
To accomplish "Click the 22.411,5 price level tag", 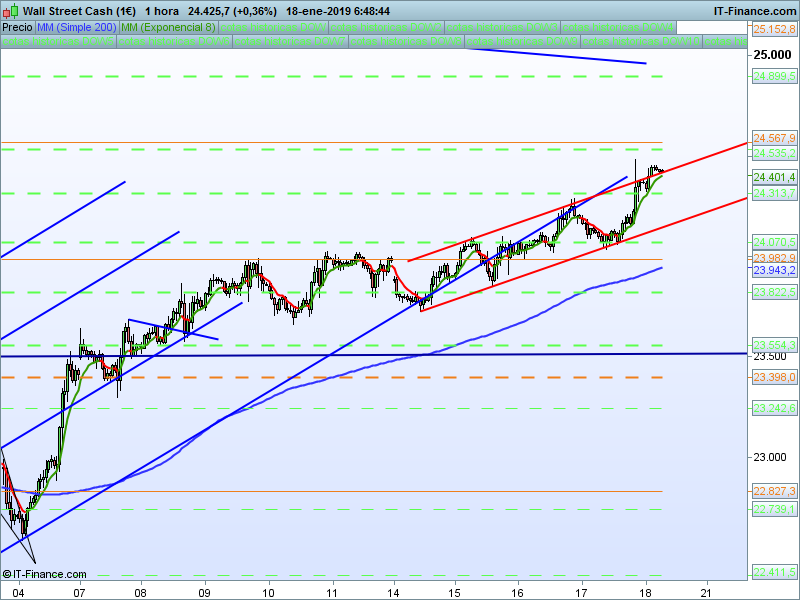I will tap(774, 572).
